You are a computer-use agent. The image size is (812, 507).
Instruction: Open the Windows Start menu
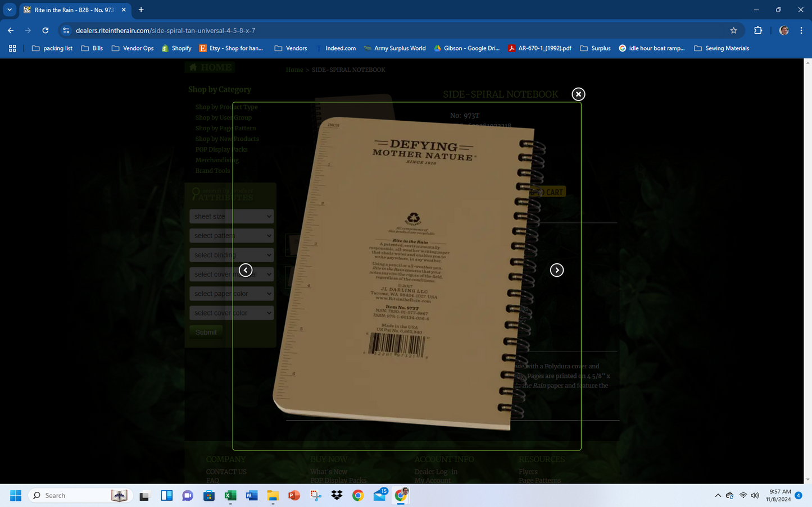pyautogui.click(x=16, y=495)
